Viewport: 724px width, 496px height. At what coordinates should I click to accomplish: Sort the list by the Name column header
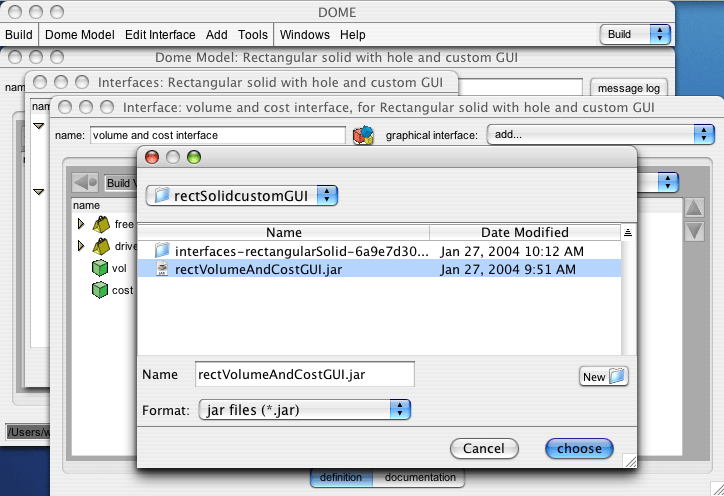(x=284, y=232)
